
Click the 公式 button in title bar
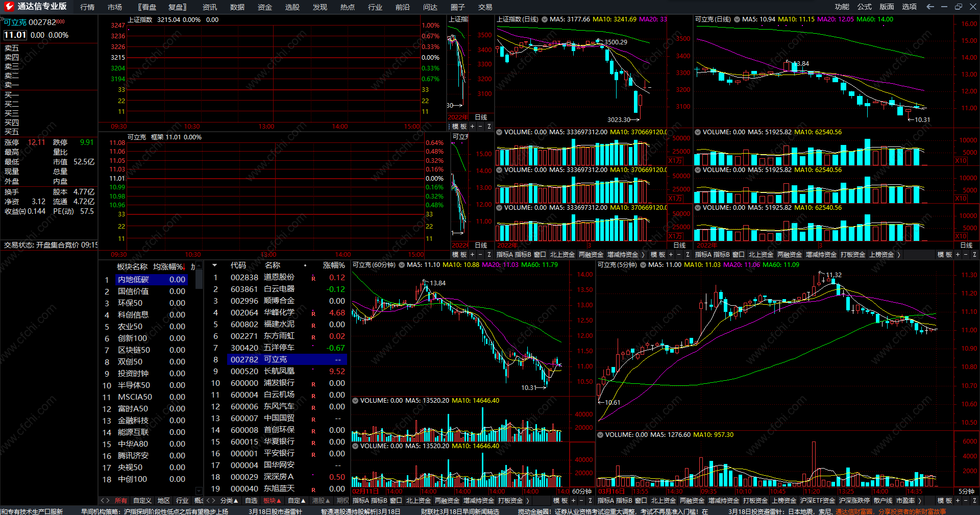[x=865, y=7]
